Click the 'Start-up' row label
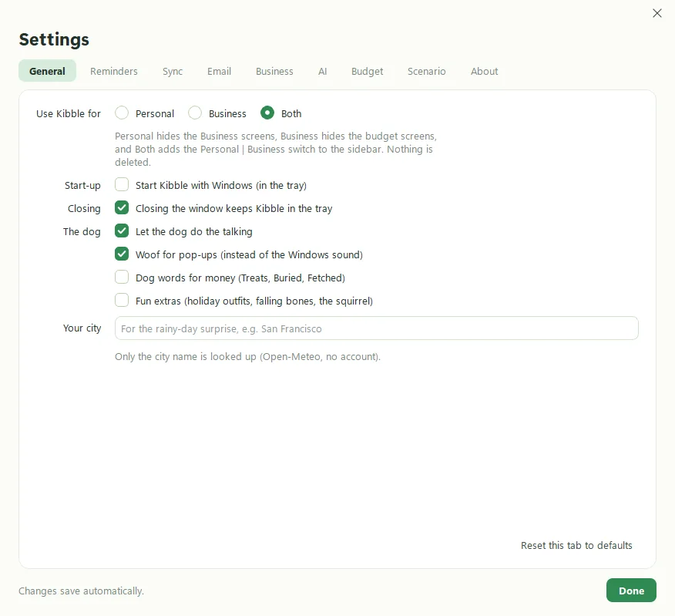Screen dimensions: 675x616 (82, 186)
